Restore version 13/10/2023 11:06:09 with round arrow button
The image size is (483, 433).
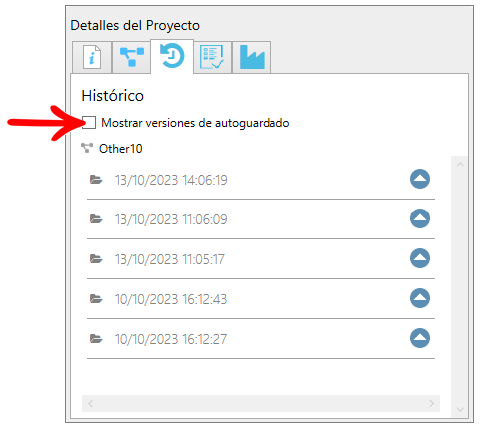[420, 218]
